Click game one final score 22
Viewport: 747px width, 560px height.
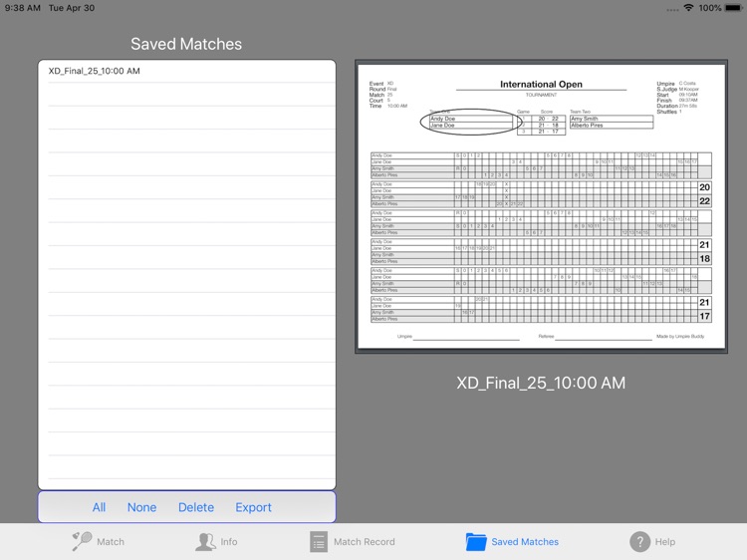tap(704, 201)
